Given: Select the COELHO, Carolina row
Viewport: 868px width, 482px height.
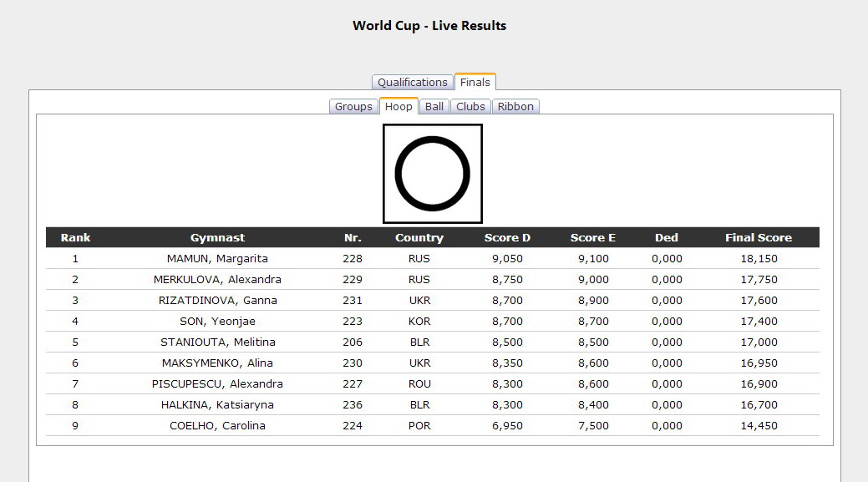Looking at the screenshot, I should tap(217, 426).
